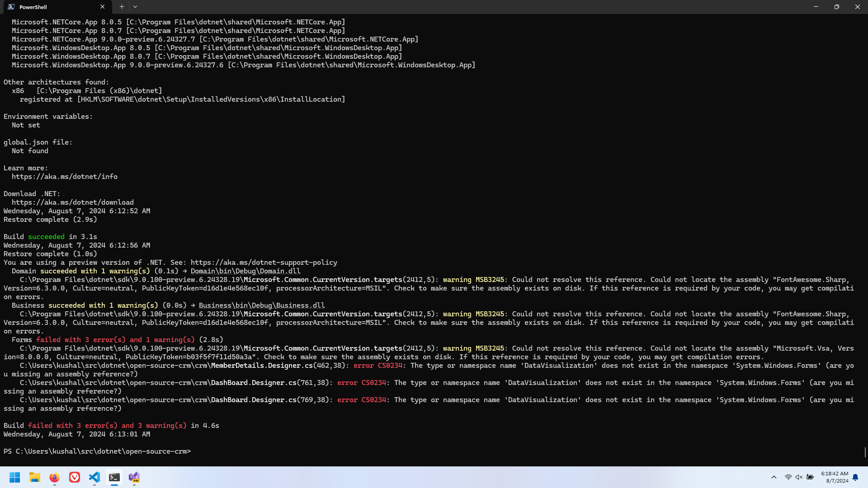
Task: Switch to Visual Studio Code on the taskbar
Action: 94,477
